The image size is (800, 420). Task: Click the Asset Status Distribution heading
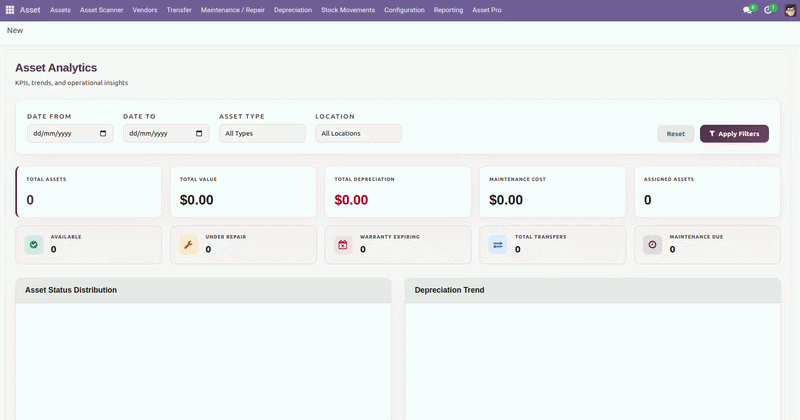coord(71,290)
